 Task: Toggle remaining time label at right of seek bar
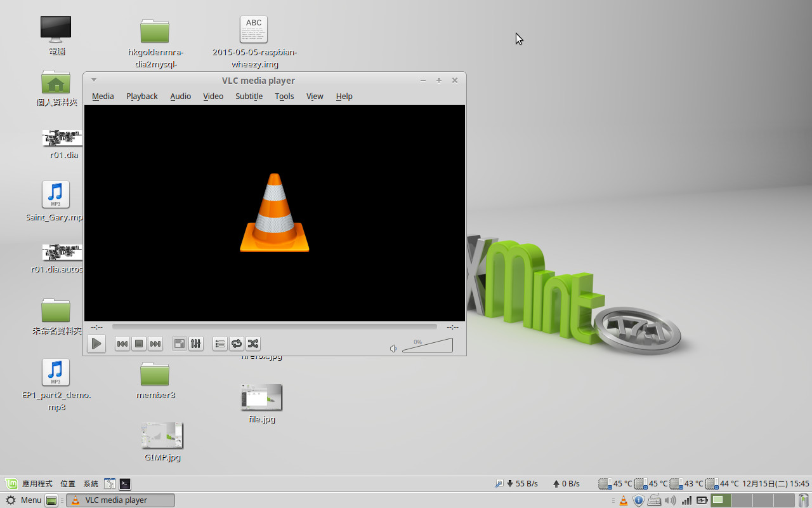(452, 327)
